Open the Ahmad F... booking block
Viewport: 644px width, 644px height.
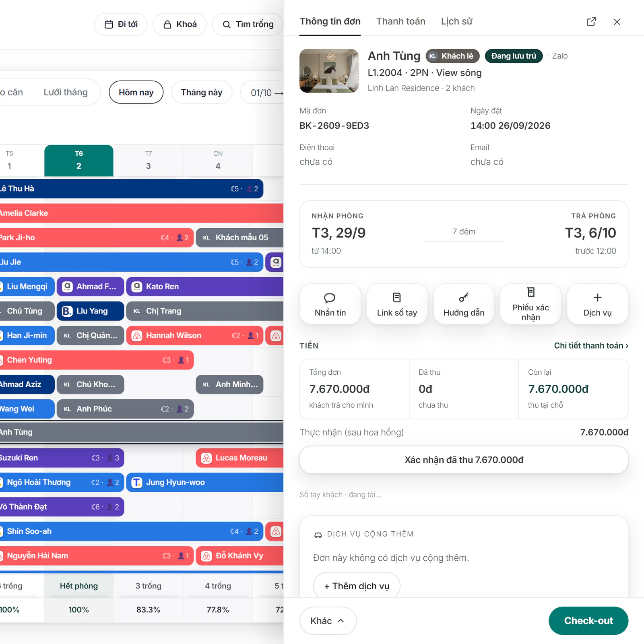coord(91,287)
